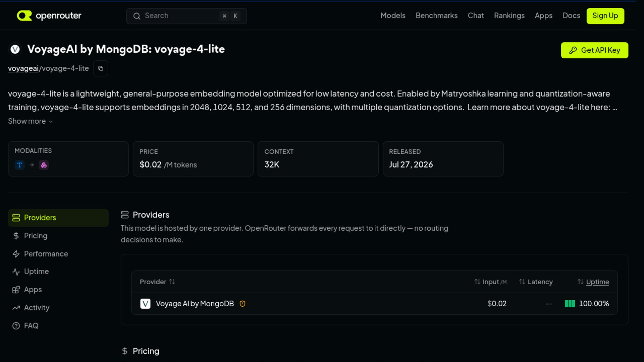Click the VoyageAI model avatar icon
The width and height of the screenshot is (644, 362).
click(x=15, y=49)
